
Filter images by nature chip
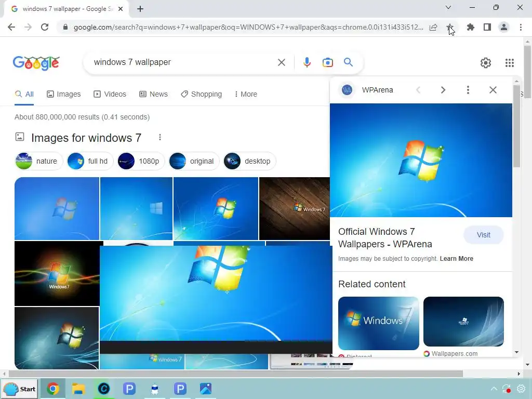click(39, 161)
